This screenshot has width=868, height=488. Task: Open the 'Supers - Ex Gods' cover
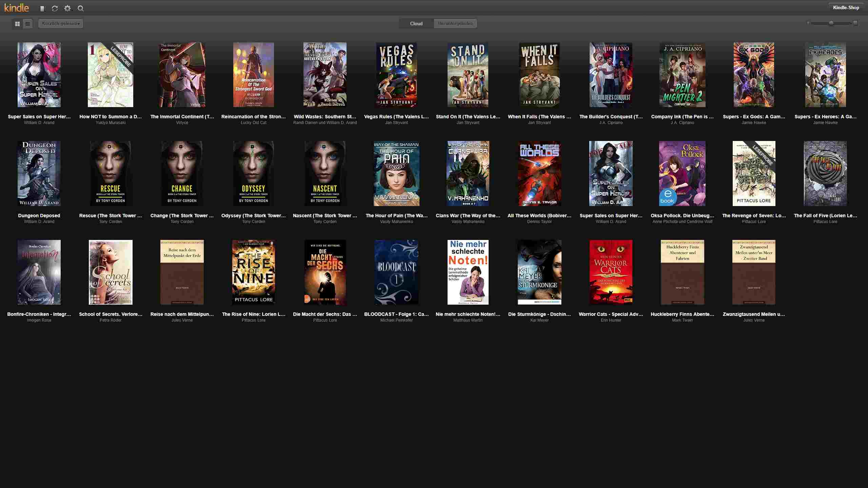point(754,75)
